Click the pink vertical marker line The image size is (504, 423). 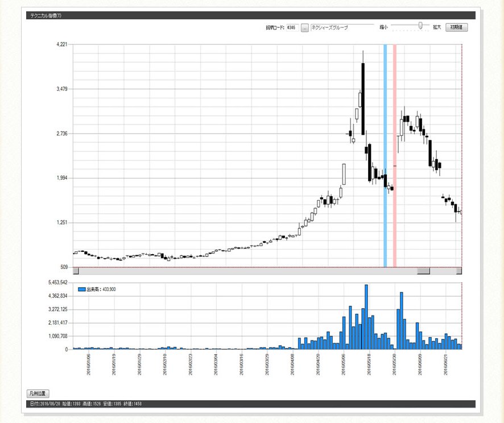coord(395,154)
